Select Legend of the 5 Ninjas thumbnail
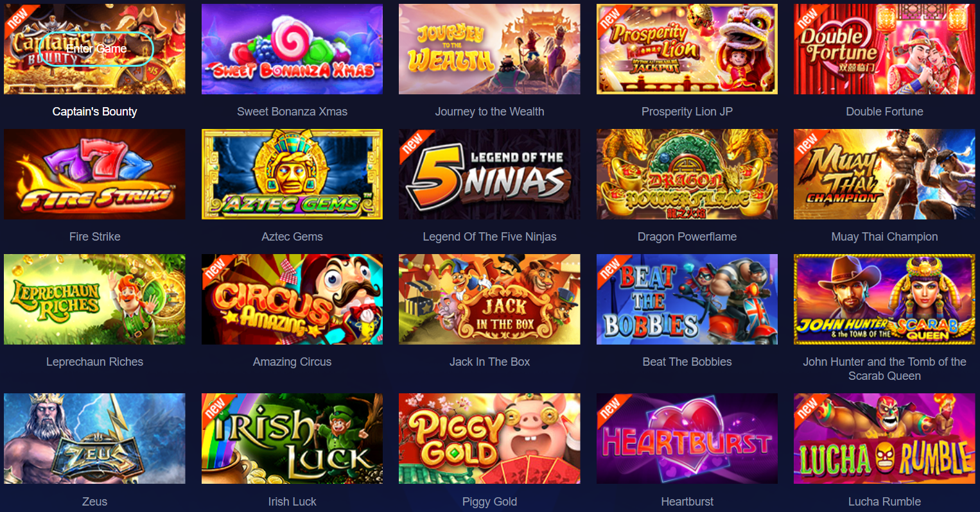 click(x=489, y=174)
